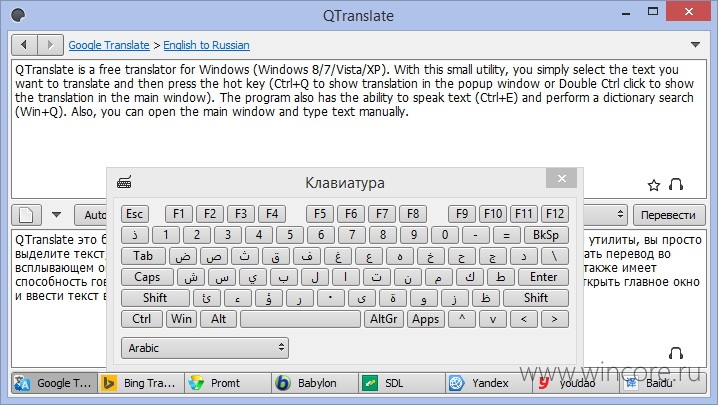
Task: Click the number 5 key
Action: (x=290, y=235)
